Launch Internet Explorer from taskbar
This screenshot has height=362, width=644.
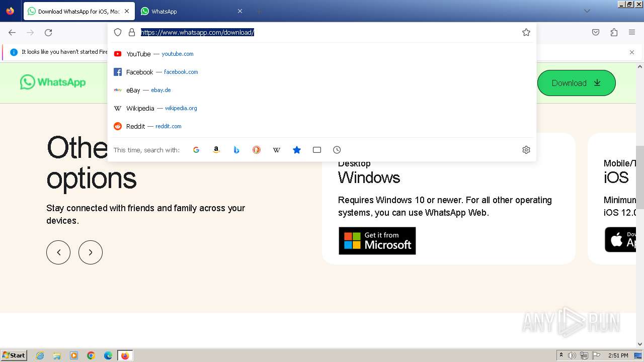pyautogui.click(x=40, y=355)
